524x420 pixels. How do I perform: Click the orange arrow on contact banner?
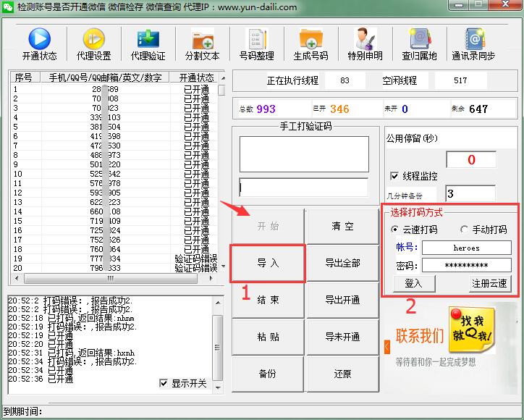click(387, 347)
